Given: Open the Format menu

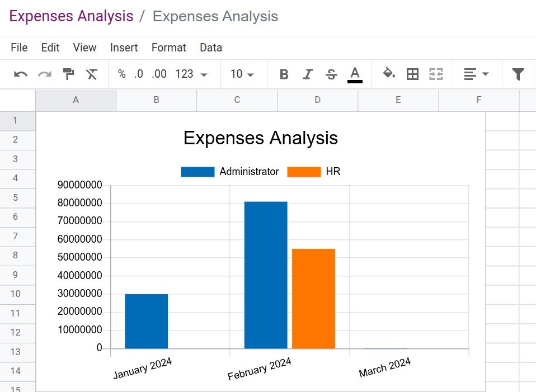Looking at the screenshot, I should [x=169, y=48].
